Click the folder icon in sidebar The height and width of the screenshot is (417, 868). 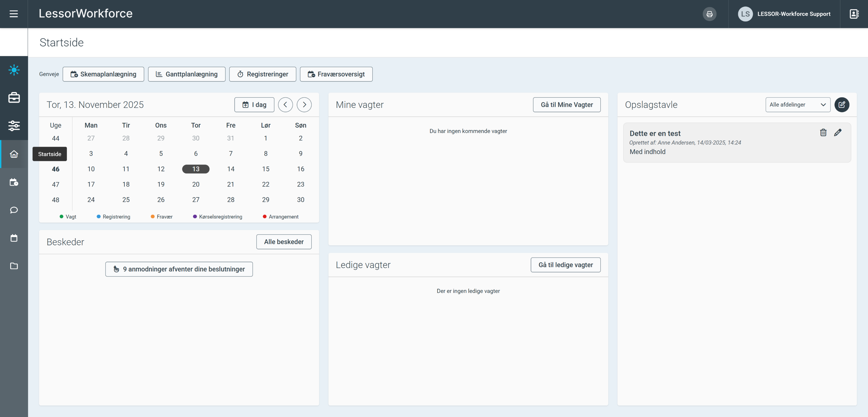click(14, 266)
